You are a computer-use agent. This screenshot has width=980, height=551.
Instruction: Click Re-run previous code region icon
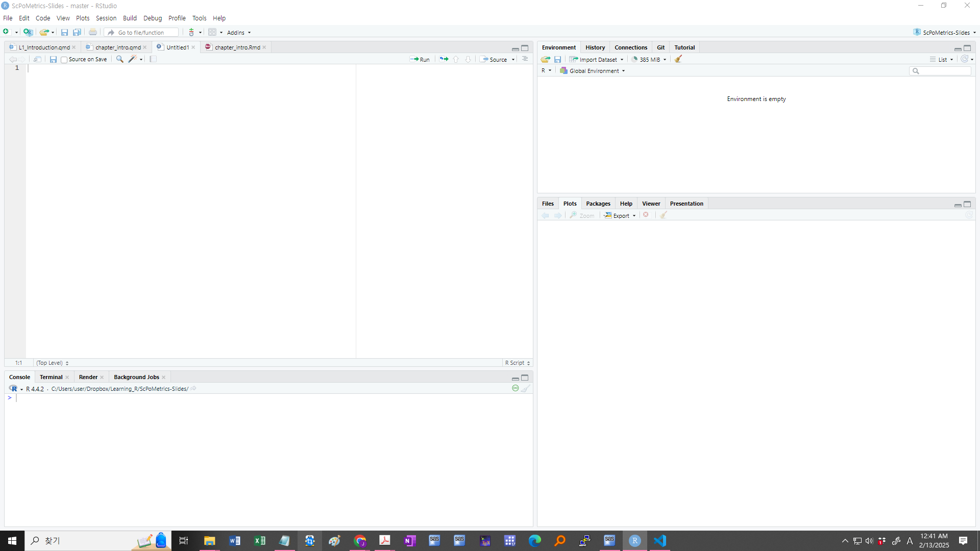pyautogui.click(x=444, y=59)
